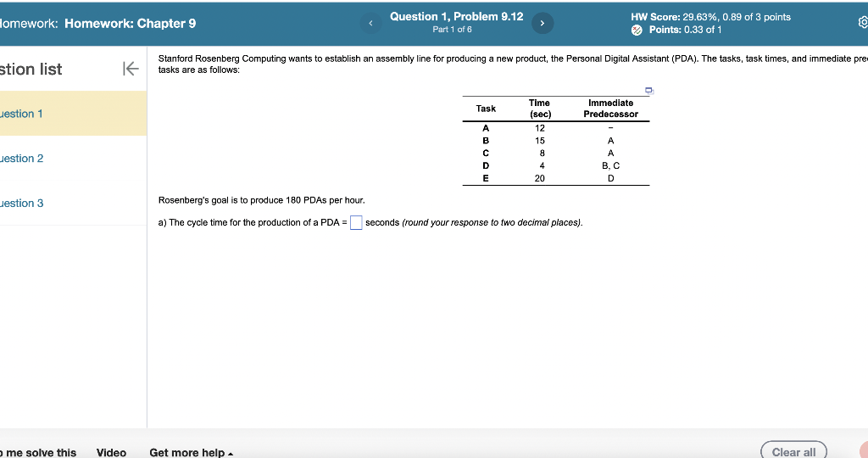Viewport: 868px width, 458px height.
Task: Click task B row label
Action: (x=486, y=141)
